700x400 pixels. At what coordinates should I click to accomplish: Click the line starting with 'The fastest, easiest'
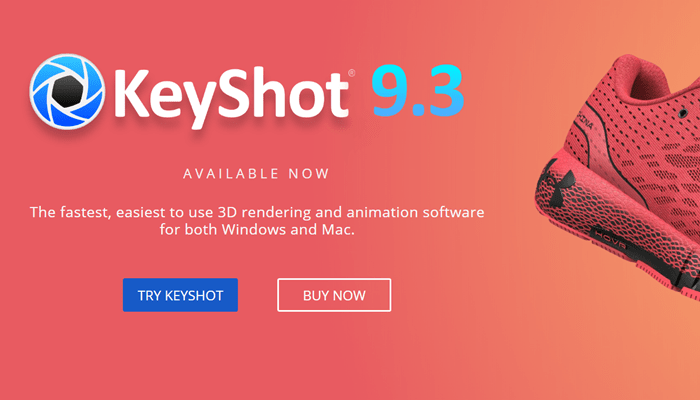click(x=257, y=212)
